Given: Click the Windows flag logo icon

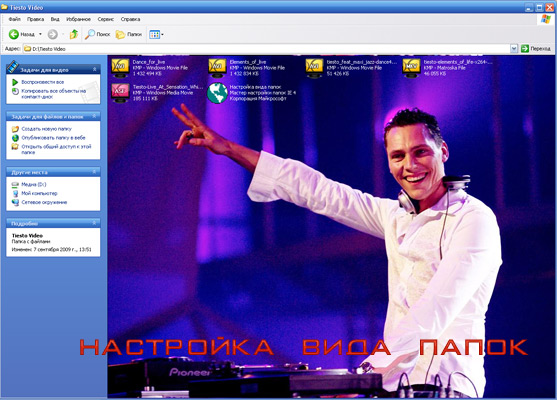Looking at the screenshot, I should coord(546,19).
